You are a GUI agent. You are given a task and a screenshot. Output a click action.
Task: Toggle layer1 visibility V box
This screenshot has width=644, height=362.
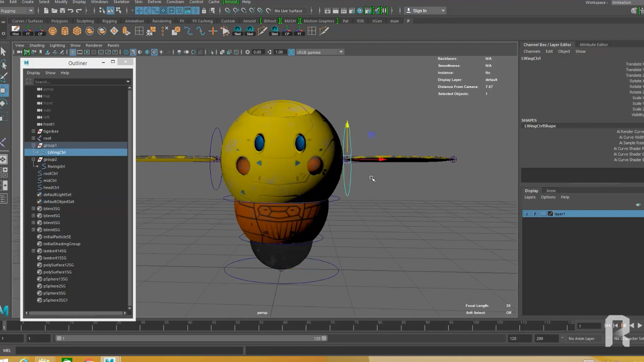click(527, 214)
